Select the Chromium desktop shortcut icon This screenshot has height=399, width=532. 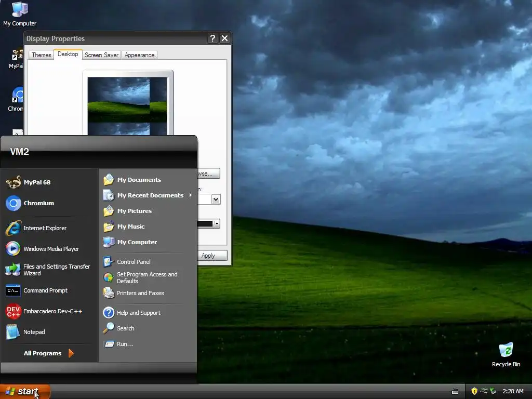click(x=16, y=99)
